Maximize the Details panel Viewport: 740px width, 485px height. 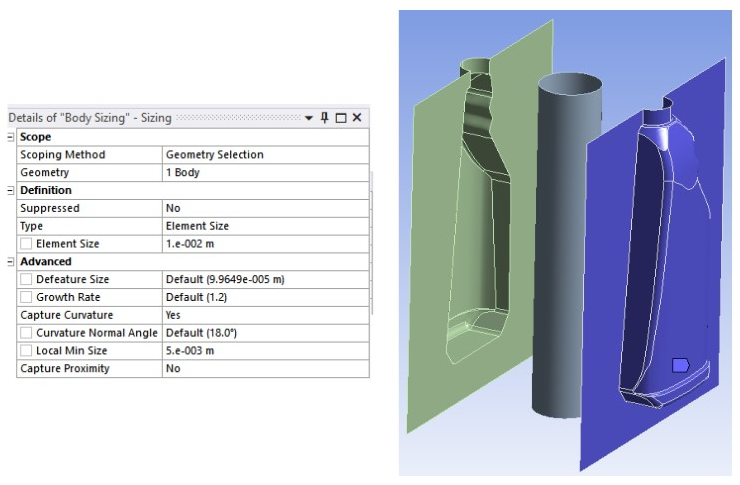click(x=340, y=118)
